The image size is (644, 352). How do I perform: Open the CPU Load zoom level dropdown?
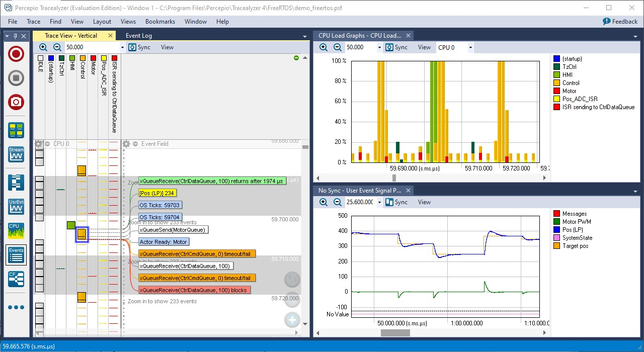tap(379, 47)
